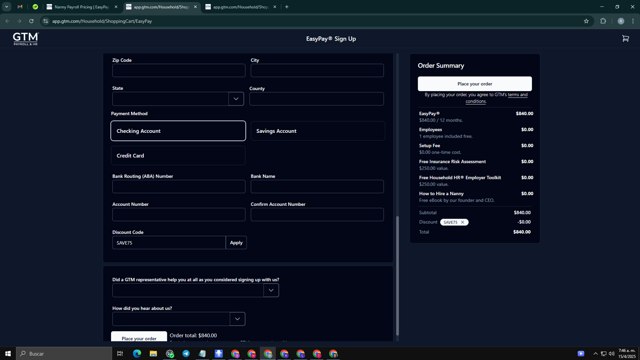Image resolution: width=640 pixels, height=360 pixels.
Task: Open the volume control in system tray
Action: coord(611,353)
